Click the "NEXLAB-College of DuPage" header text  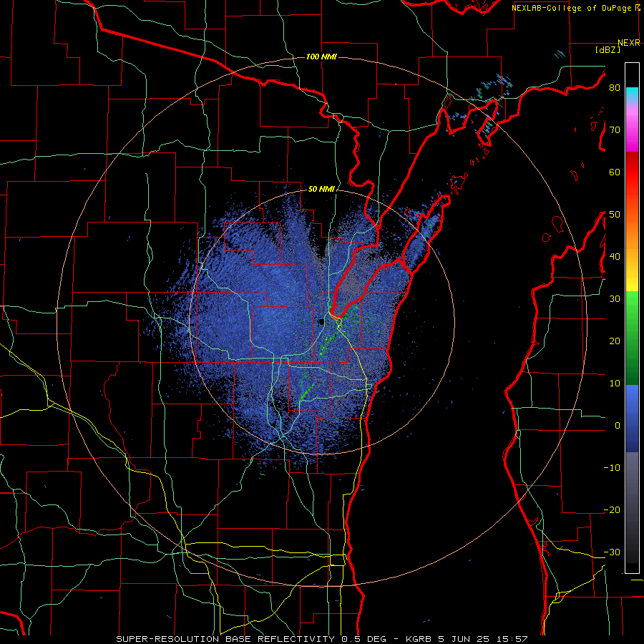click(572, 8)
